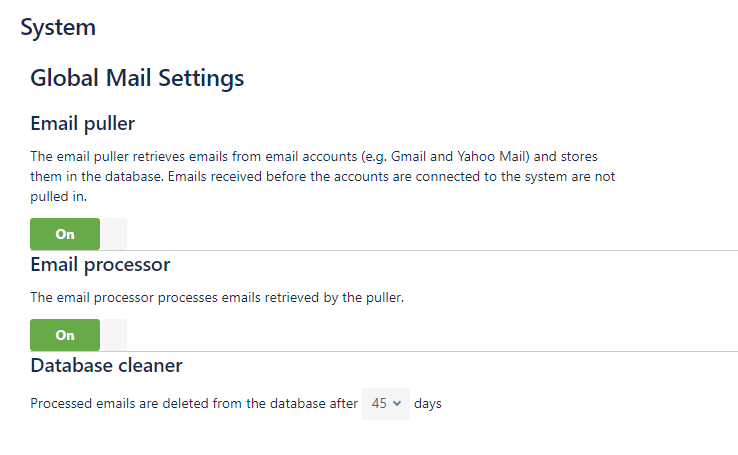
Task: Click the 'days' label after the dropdown
Action: point(428,404)
